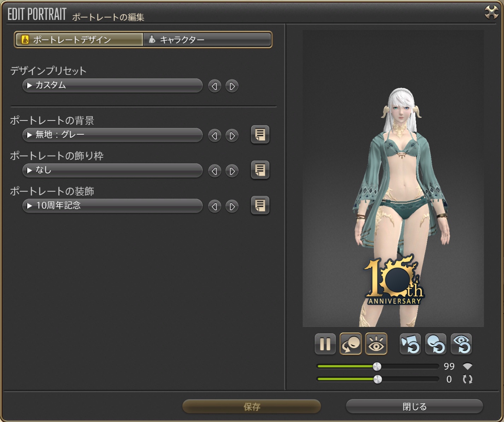Go to previous portrait background
This screenshot has width=504, height=422.
click(x=215, y=135)
